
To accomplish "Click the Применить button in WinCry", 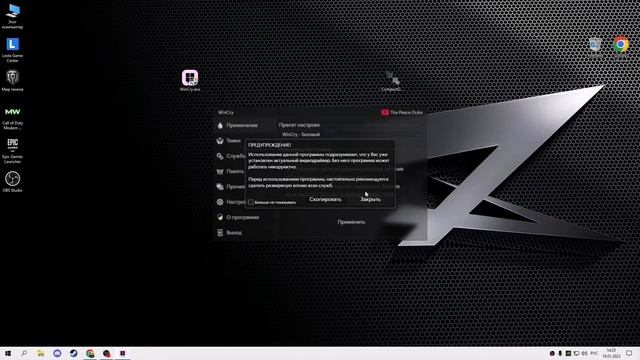I will (x=351, y=222).
